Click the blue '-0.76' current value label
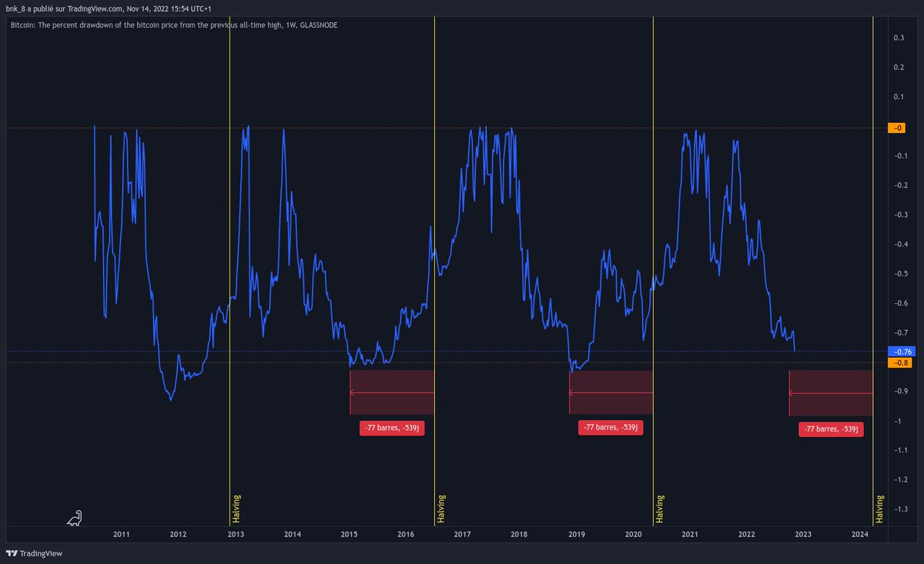The image size is (924, 564). click(902, 352)
